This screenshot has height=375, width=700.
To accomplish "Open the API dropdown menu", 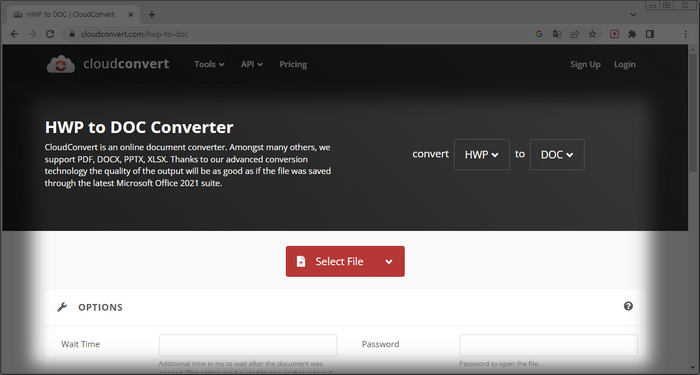I will coord(252,64).
